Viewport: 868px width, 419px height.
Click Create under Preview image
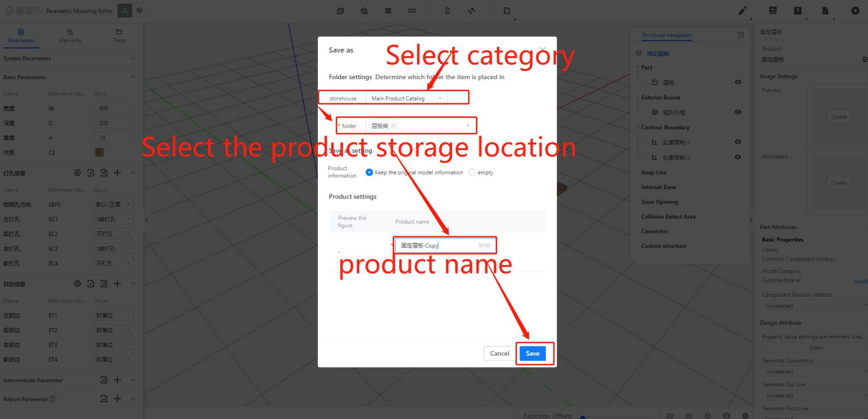click(839, 117)
